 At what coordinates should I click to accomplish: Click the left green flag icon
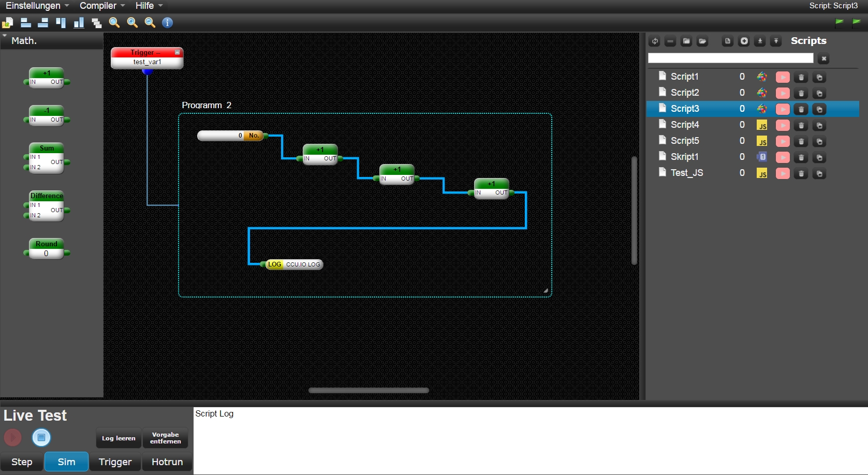[x=840, y=22]
